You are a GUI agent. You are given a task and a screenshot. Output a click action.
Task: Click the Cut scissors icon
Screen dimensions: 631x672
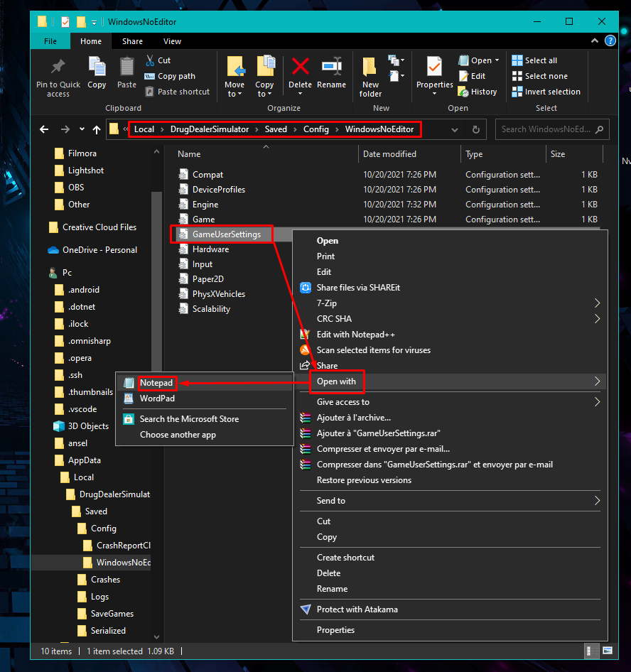150,60
